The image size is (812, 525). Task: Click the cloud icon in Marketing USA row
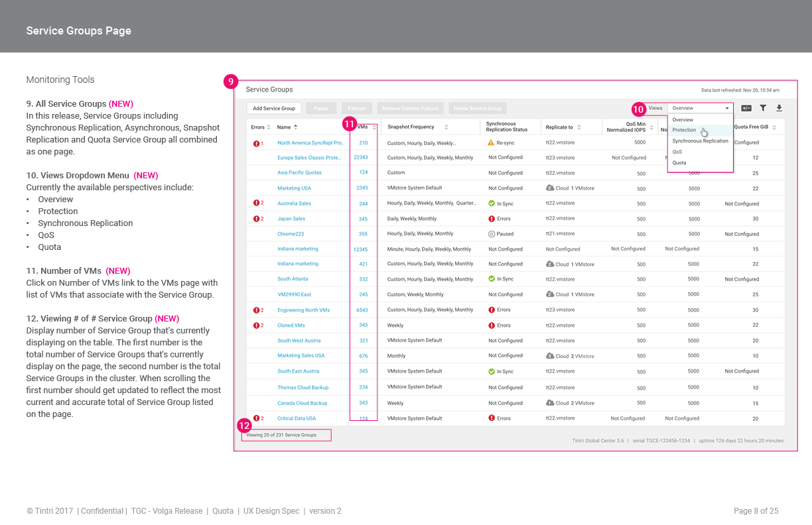550,188
